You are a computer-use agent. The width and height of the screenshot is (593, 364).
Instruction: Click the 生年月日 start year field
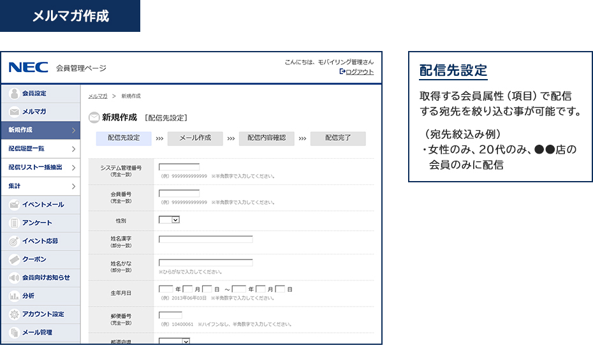point(166,289)
